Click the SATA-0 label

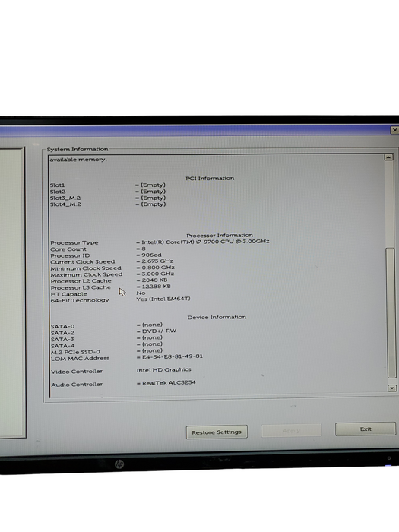63,326
